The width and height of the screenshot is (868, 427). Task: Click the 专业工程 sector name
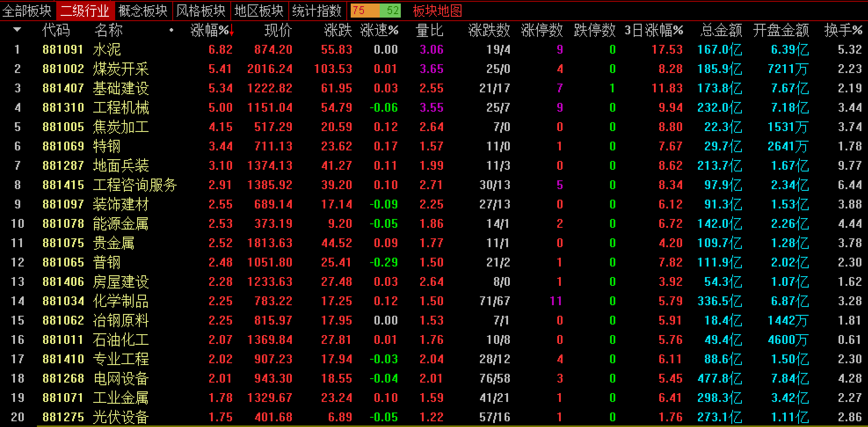[x=121, y=359]
